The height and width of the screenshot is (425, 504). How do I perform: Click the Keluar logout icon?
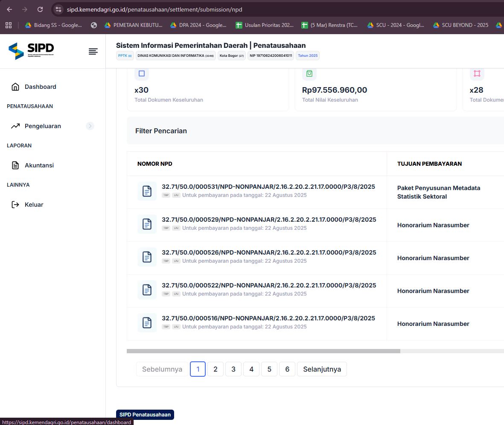[x=15, y=205]
